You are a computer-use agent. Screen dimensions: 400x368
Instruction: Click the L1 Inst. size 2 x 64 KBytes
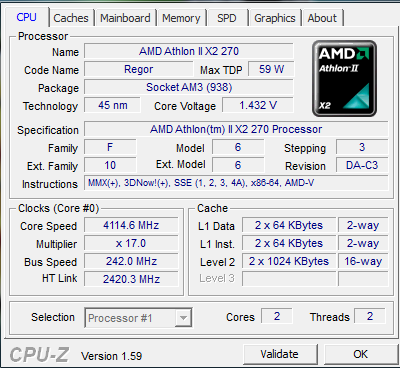[289, 243]
